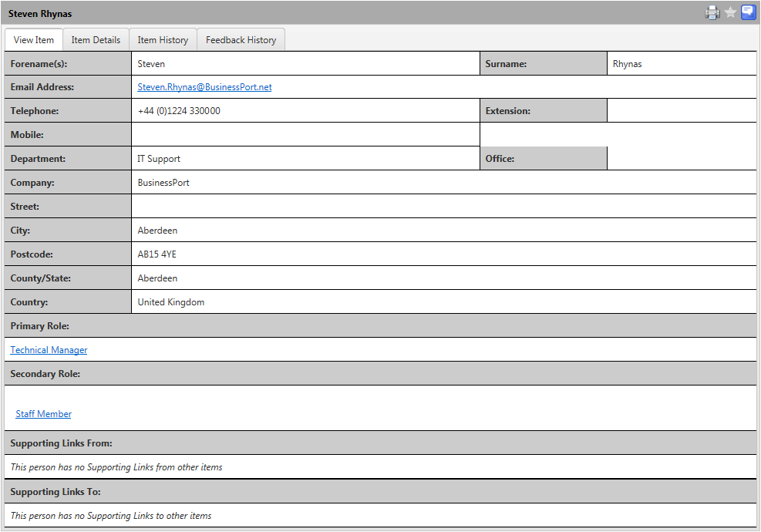Click the postcode AB15 4YE
The height and width of the screenshot is (532, 761).
coord(157,254)
